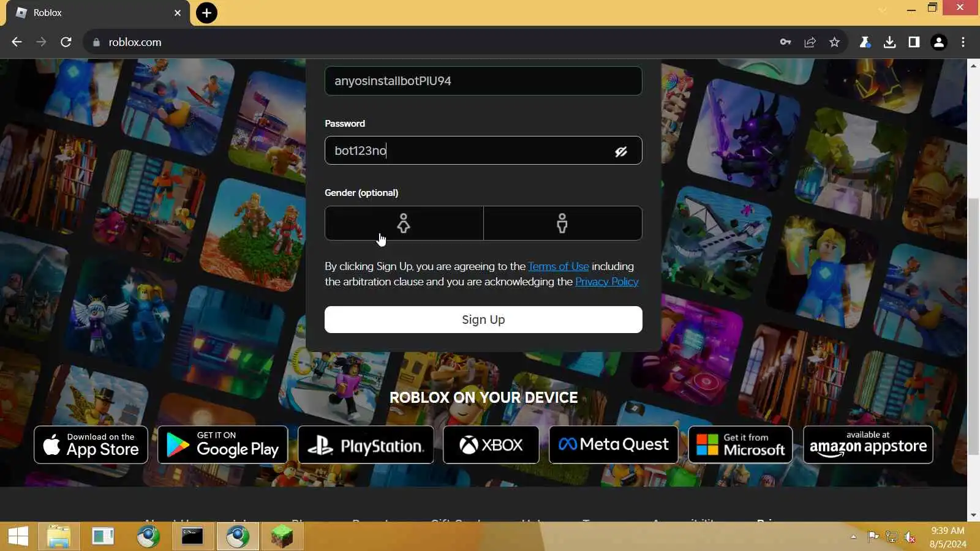980x551 pixels.
Task: Open the Chrome Labs flask icon
Action: pyautogui.click(x=865, y=42)
